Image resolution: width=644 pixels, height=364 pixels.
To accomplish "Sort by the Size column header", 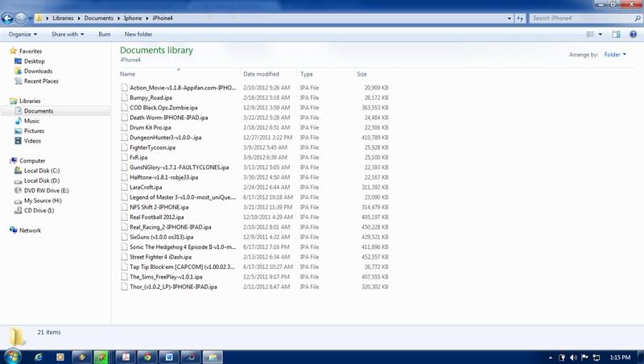I will [373, 74].
